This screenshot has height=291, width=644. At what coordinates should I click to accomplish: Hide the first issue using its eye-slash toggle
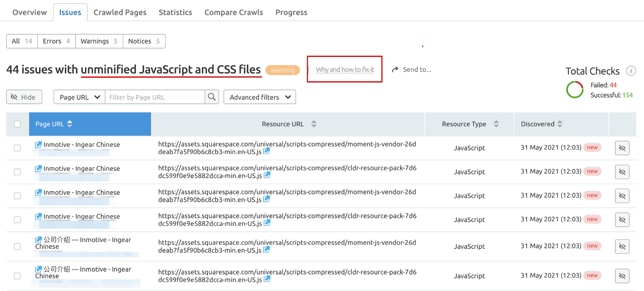coord(622,148)
